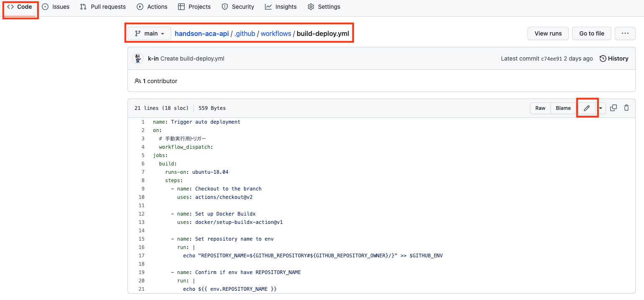The height and width of the screenshot is (300, 644).
Task: Open the k-in author link
Action: (x=153, y=58)
